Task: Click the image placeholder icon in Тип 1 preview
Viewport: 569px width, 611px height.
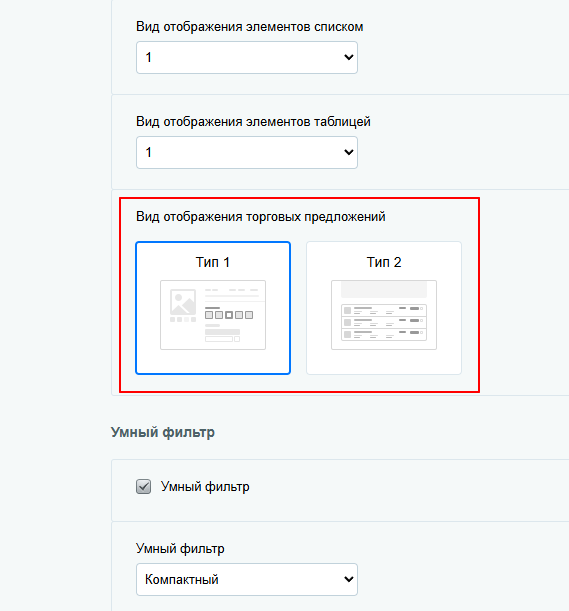Action: tap(183, 302)
